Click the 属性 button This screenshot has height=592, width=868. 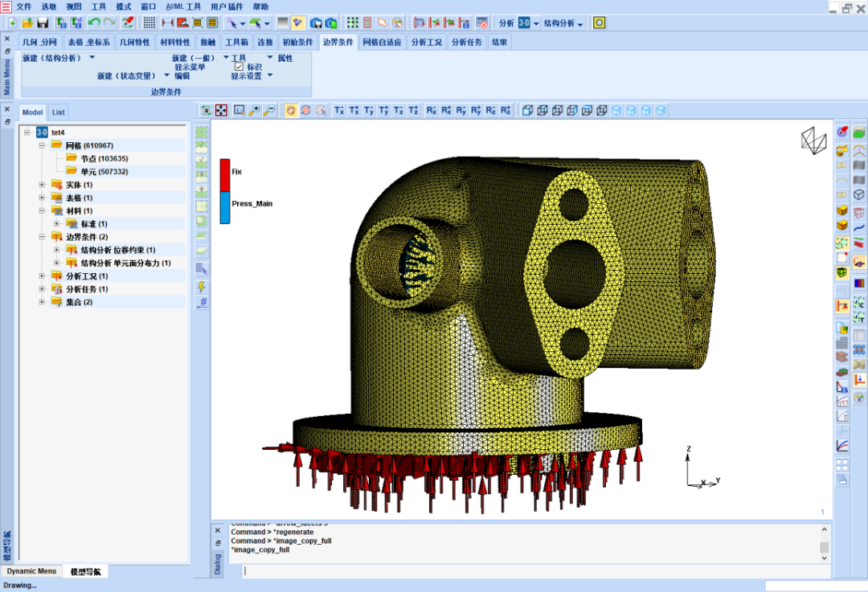[285, 58]
